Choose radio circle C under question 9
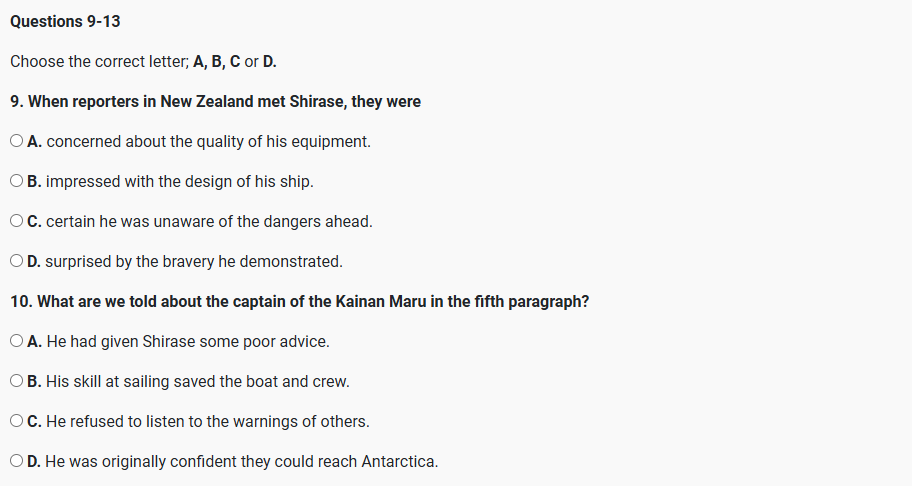 (x=17, y=222)
